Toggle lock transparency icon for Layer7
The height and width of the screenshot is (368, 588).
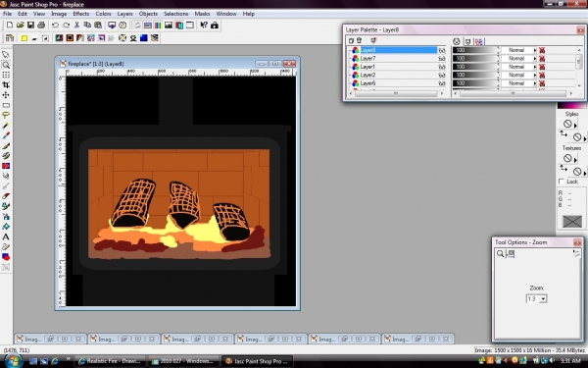[x=542, y=59]
